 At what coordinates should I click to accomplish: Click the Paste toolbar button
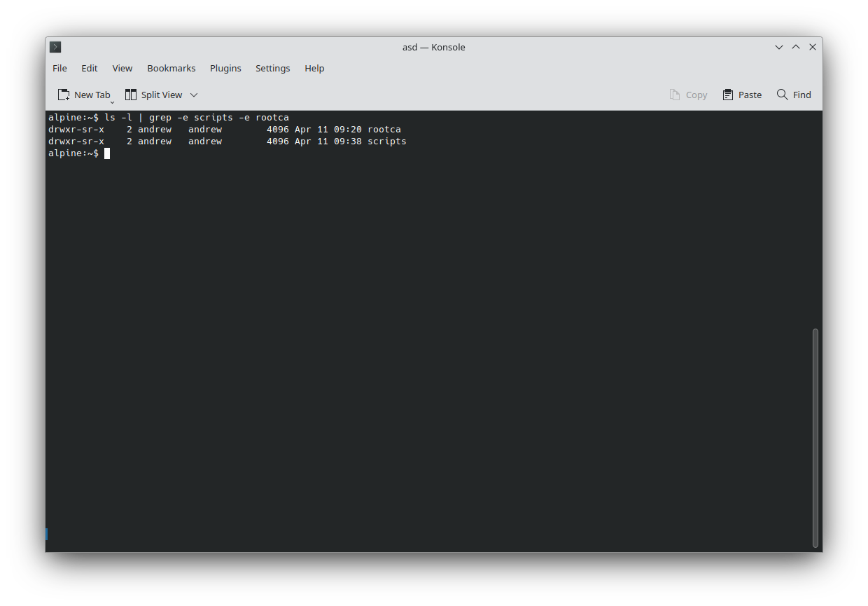(x=742, y=95)
